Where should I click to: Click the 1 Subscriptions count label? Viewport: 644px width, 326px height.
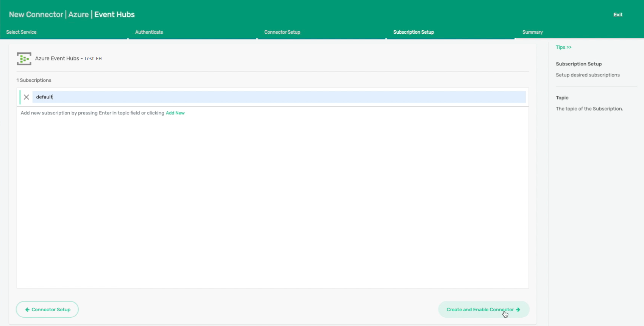pos(34,80)
